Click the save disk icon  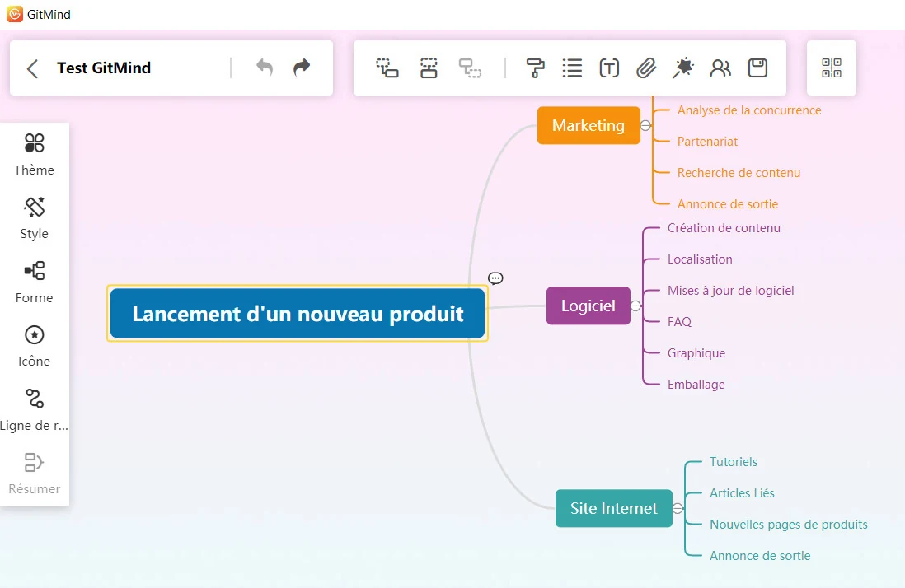pos(757,68)
